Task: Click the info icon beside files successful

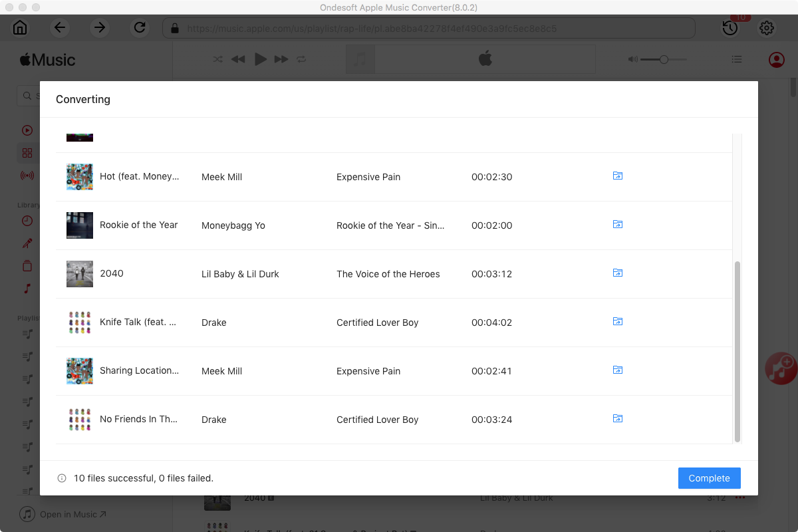Action: (x=62, y=478)
